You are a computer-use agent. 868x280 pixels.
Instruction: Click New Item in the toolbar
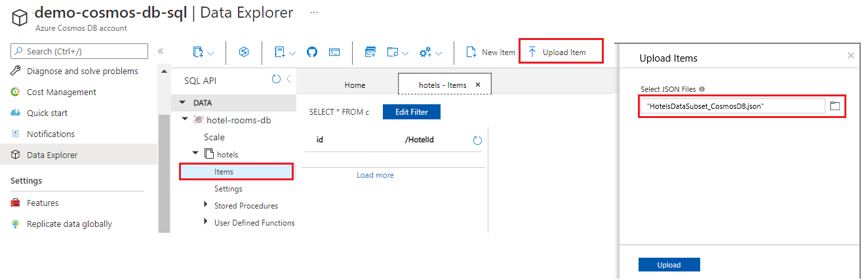pos(490,52)
